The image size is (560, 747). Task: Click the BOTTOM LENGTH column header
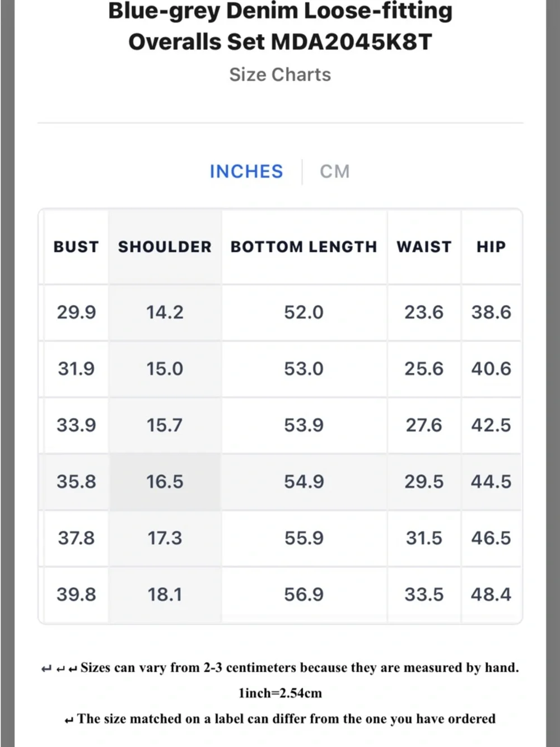[304, 247]
